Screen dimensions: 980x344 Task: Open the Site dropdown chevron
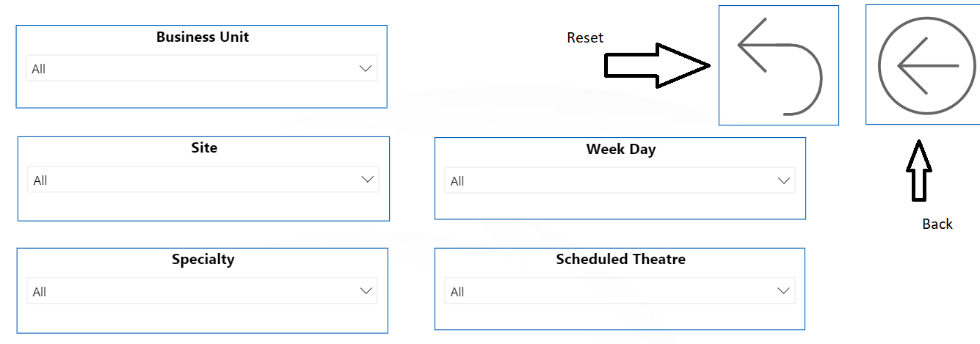(x=368, y=180)
